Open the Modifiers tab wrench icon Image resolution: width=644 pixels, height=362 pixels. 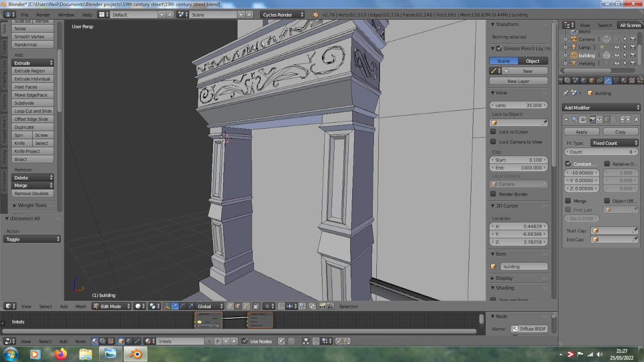(x=608, y=80)
